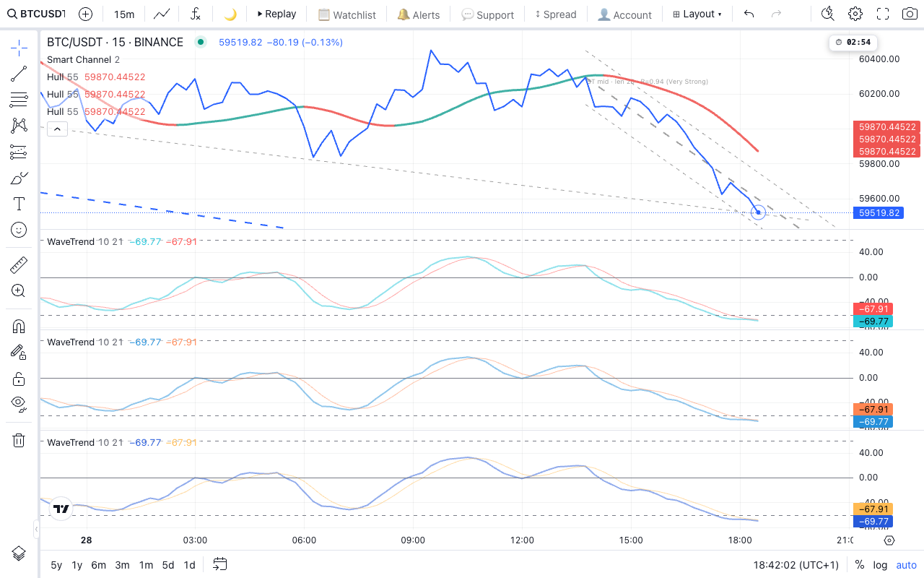This screenshot has width=924, height=578.
Task: Undo the last chart action
Action: 749,14
